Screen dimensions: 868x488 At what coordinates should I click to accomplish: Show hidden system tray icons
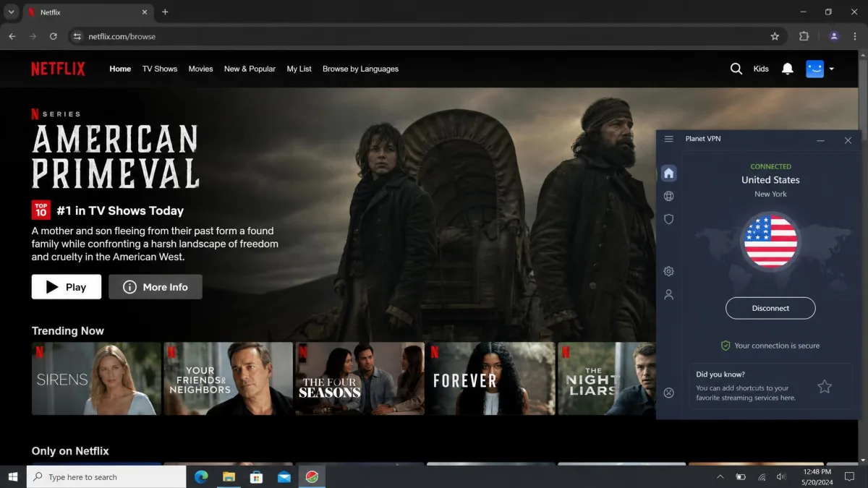pyautogui.click(x=720, y=477)
